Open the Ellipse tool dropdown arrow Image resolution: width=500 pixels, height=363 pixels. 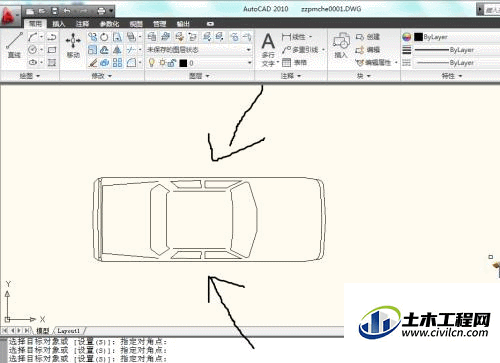pos(41,62)
